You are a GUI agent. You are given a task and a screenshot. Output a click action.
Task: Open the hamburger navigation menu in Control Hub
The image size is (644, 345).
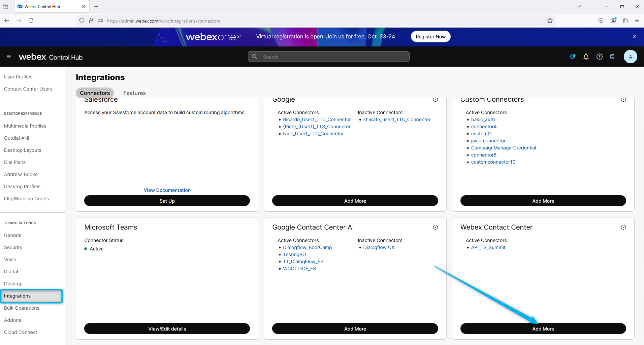(x=9, y=57)
